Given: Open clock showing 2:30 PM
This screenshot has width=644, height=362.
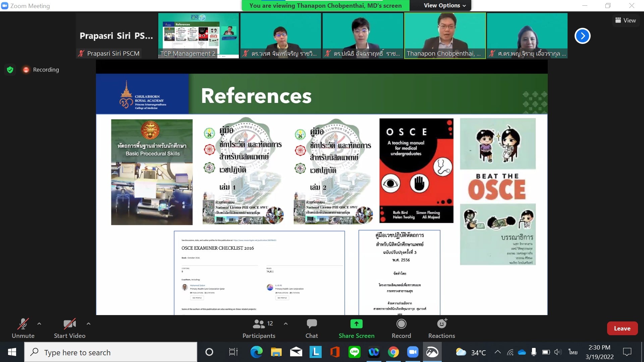Looking at the screenshot, I should click(599, 352).
